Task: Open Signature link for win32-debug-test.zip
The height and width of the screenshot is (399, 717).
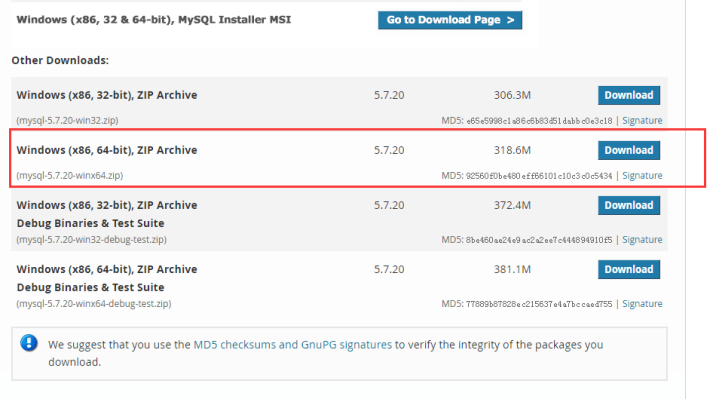Action: pyautogui.click(x=642, y=239)
